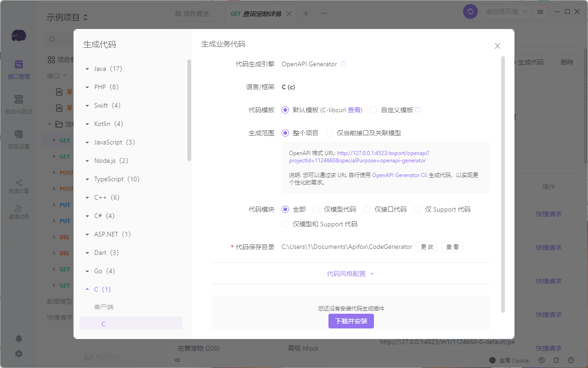Open the OpenAPI Generator Cli link
This screenshot has height=368, width=588.
point(399,175)
